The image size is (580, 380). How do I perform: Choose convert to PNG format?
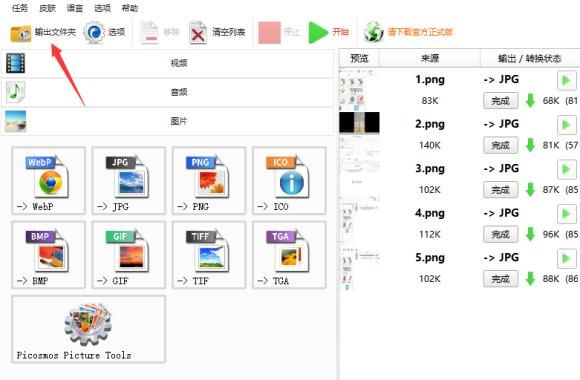[x=209, y=181]
